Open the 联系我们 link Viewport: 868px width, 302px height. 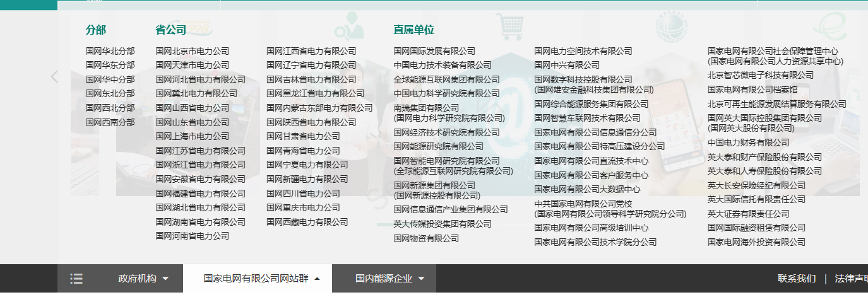[x=796, y=279]
